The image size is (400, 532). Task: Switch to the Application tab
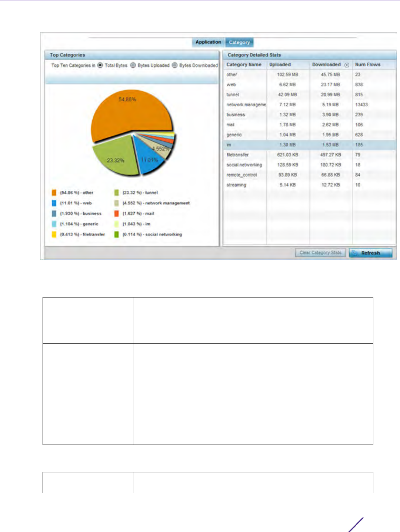coord(208,42)
